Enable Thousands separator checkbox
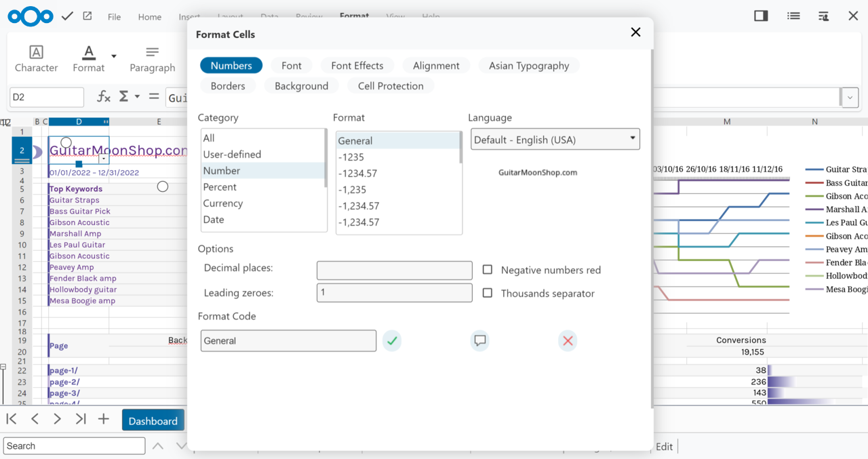 click(487, 293)
